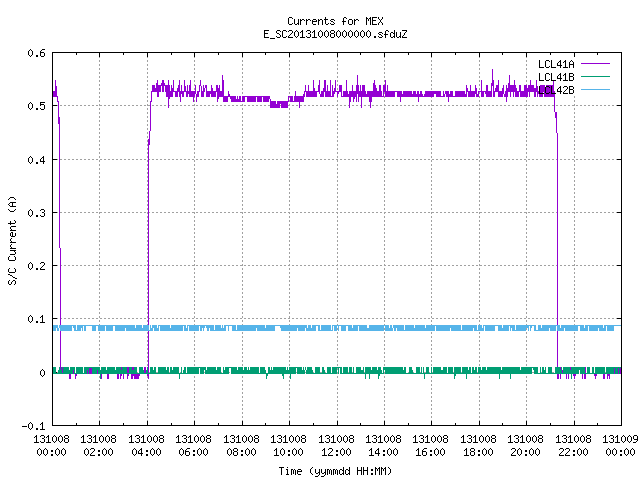Click the LCL41A falling edge near 21:20
Image resolution: width=640 pixels, height=480 pixels.
click(557, 233)
